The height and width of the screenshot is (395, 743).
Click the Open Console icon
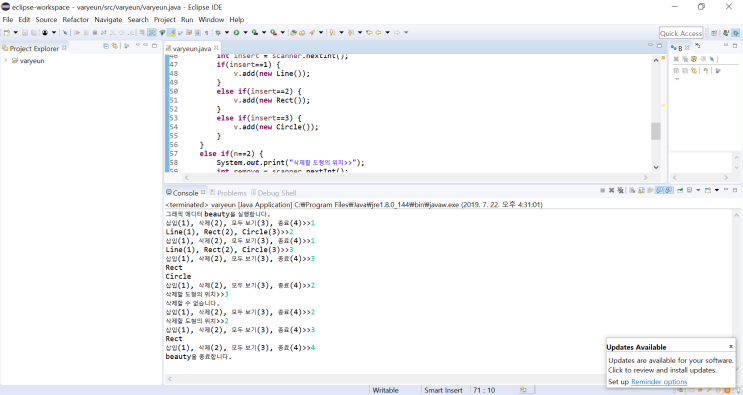pyautogui.click(x=707, y=190)
